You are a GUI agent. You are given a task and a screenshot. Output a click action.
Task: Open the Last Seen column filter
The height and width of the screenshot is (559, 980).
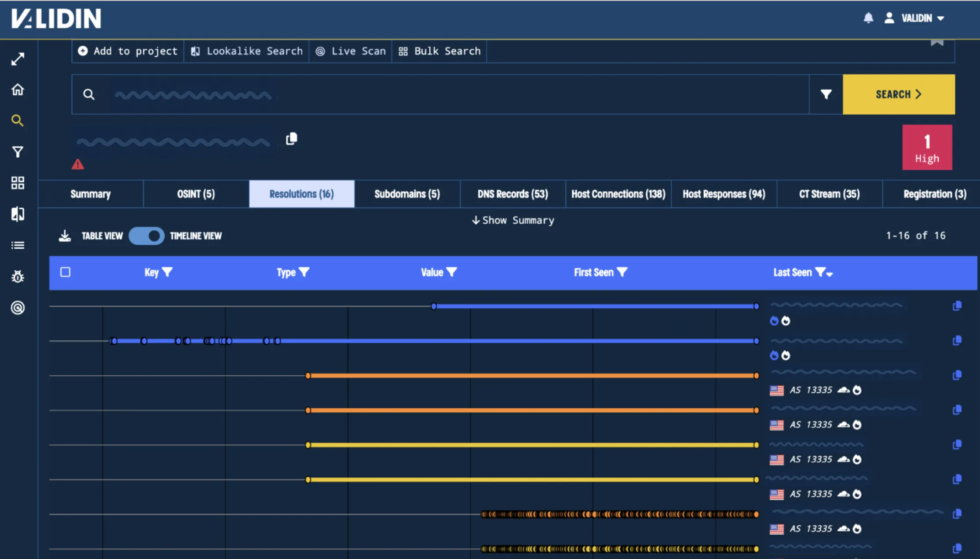pos(820,272)
